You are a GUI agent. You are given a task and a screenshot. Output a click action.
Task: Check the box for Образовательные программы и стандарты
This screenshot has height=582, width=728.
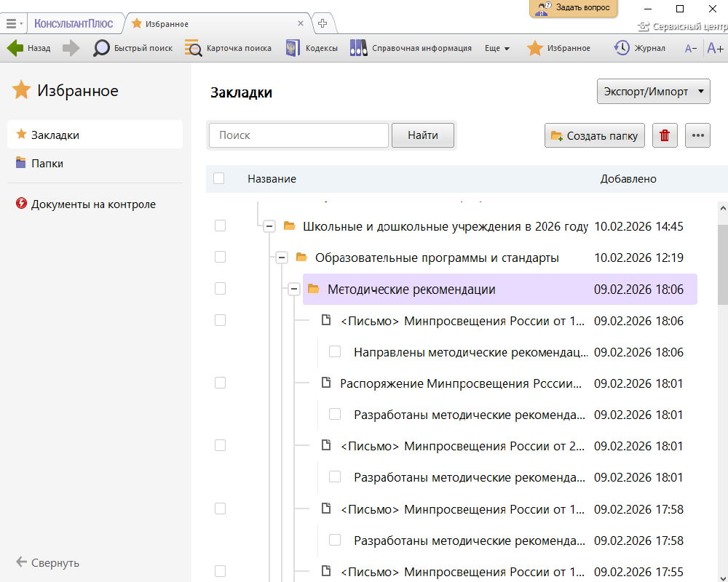(221, 257)
